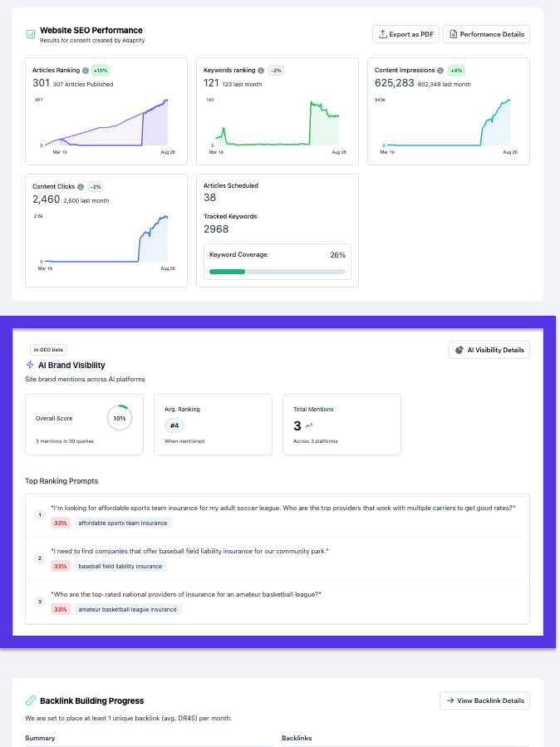560x747 pixels.
Task: Select the Summary section header
Action: pos(40,738)
